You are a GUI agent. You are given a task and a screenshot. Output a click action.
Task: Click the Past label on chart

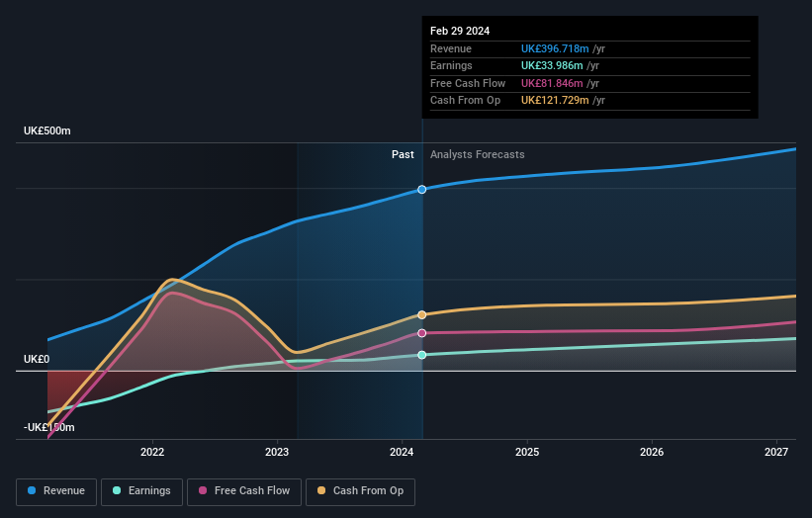point(403,154)
